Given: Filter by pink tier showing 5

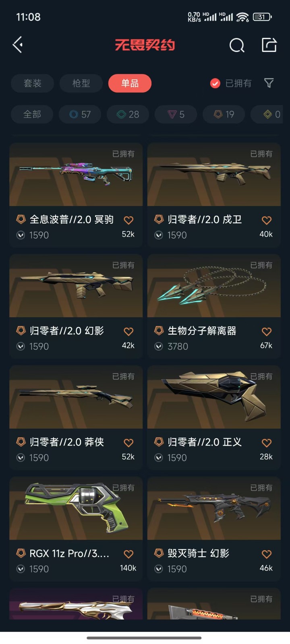Looking at the screenshot, I should [176, 114].
